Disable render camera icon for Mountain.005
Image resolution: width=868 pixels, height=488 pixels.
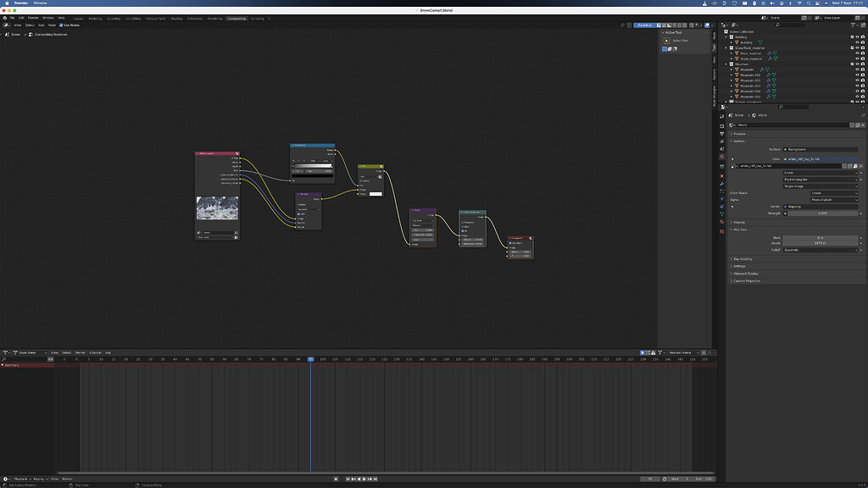pos(862,97)
